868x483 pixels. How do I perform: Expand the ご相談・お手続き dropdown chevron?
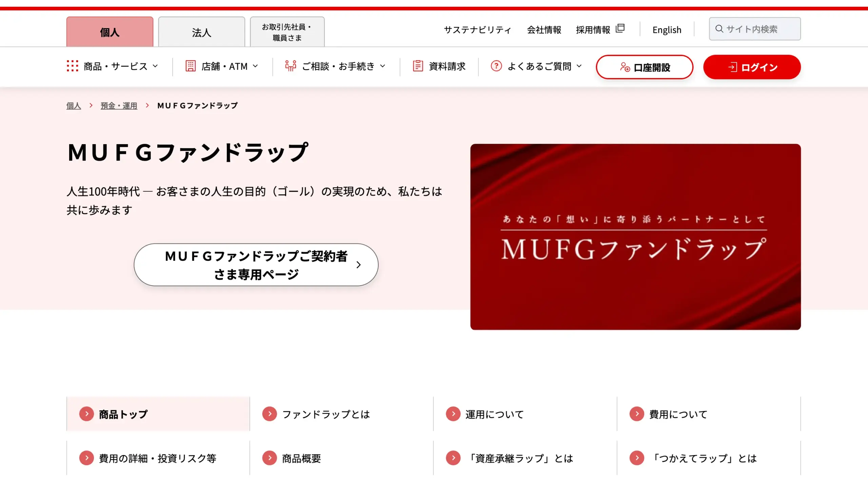[382, 66]
